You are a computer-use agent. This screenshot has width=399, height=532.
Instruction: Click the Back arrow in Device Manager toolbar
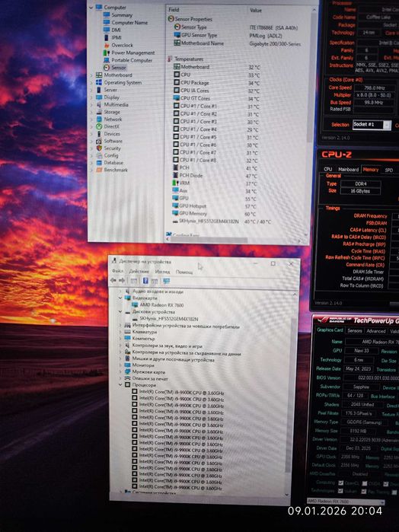tap(113, 280)
